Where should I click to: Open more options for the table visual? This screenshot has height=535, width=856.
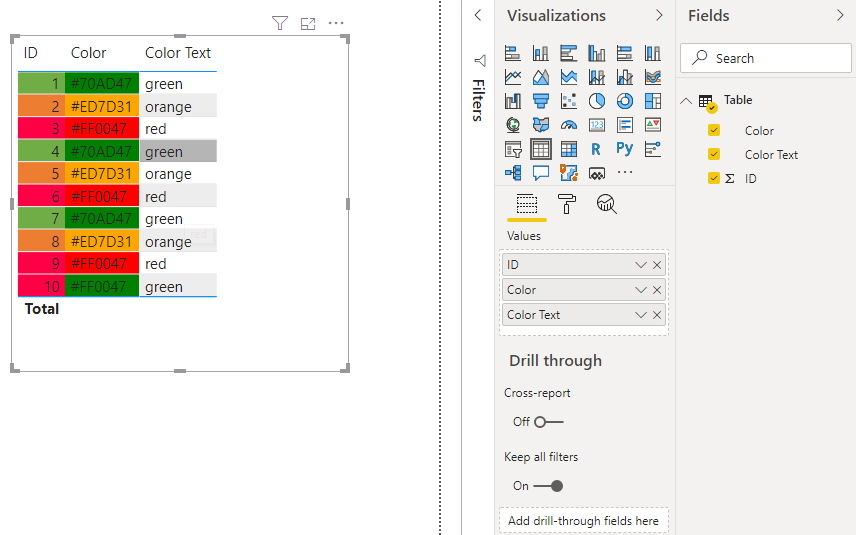336,23
